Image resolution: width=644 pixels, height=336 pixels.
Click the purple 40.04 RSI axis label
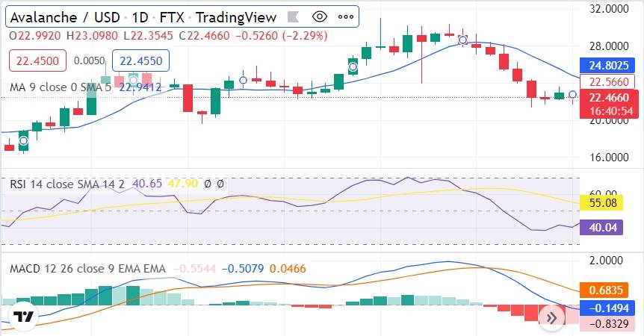(602, 227)
